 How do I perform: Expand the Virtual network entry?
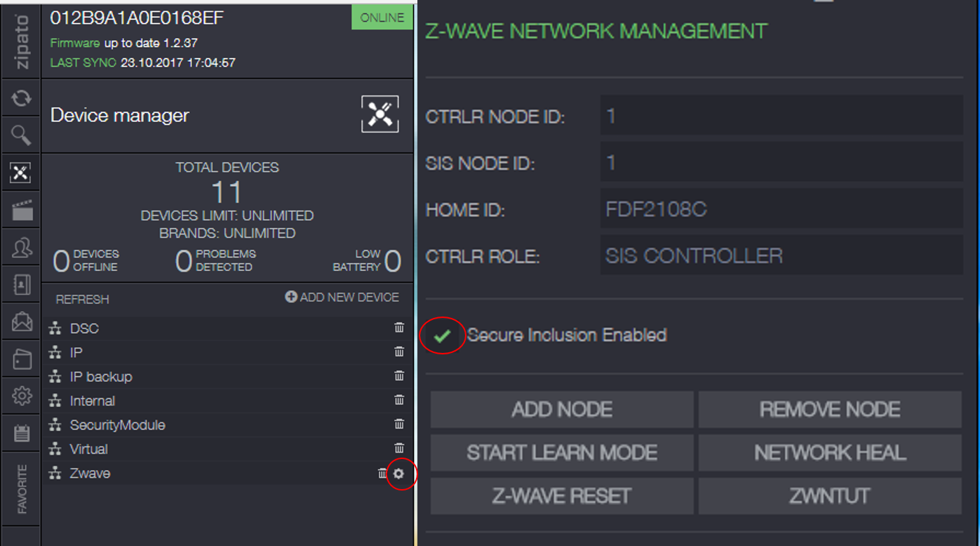tap(88, 449)
